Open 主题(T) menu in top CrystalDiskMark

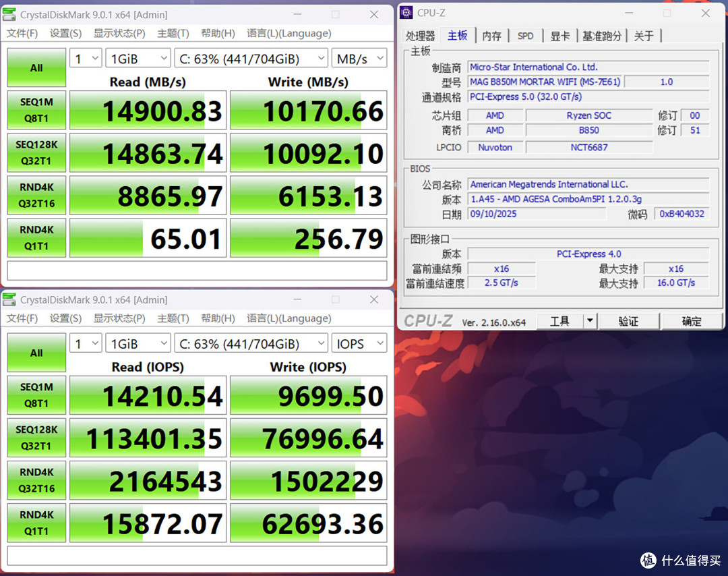click(173, 34)
